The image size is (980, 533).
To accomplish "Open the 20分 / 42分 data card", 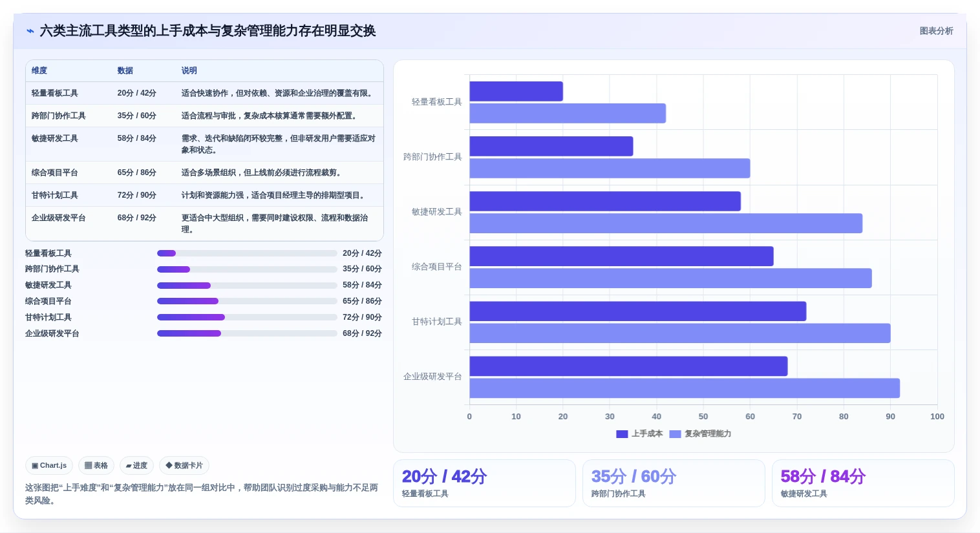I will [x=484, y=483].
